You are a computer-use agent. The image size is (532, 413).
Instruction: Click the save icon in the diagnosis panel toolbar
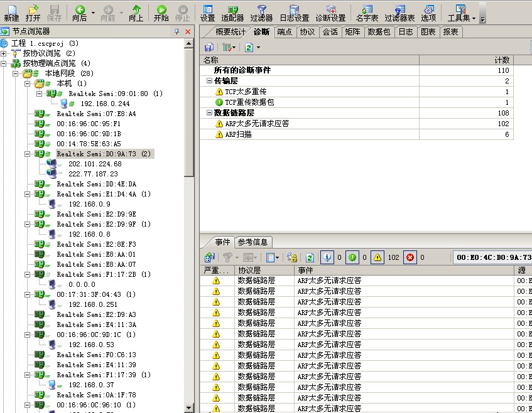[209, 47]
